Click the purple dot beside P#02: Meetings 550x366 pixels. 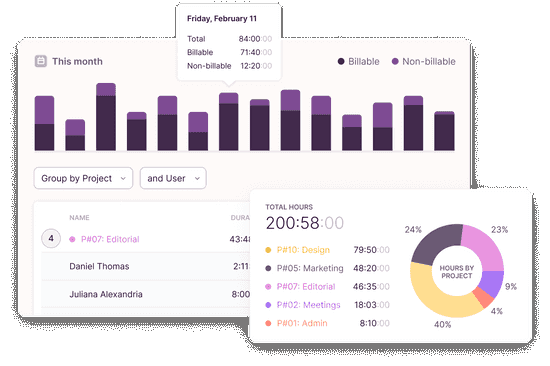tap(268, 305)
